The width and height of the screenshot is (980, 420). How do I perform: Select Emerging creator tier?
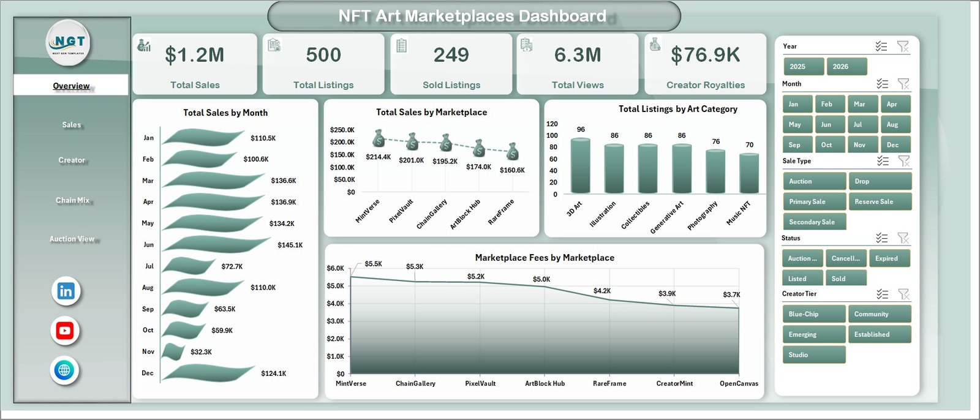(x=814, y=334)
